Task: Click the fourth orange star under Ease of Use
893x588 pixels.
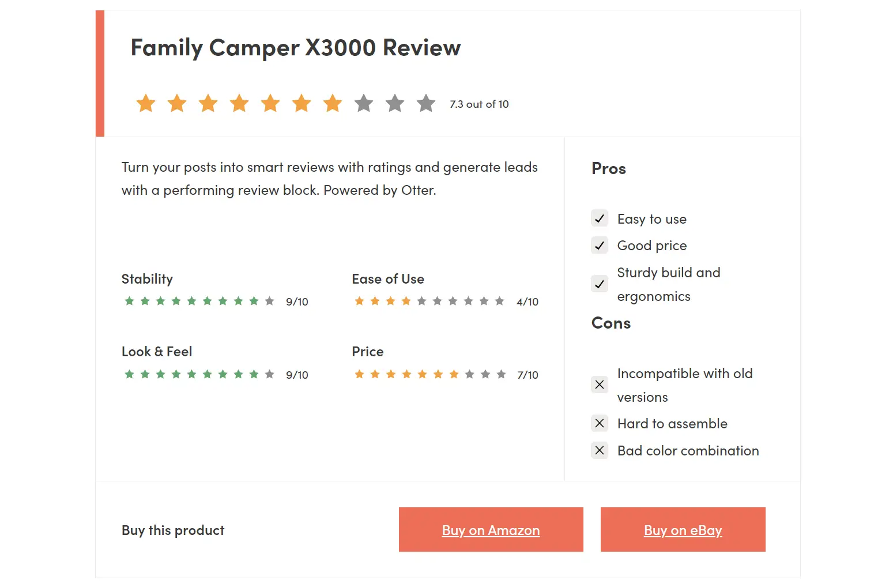Action: click(406, 301)
